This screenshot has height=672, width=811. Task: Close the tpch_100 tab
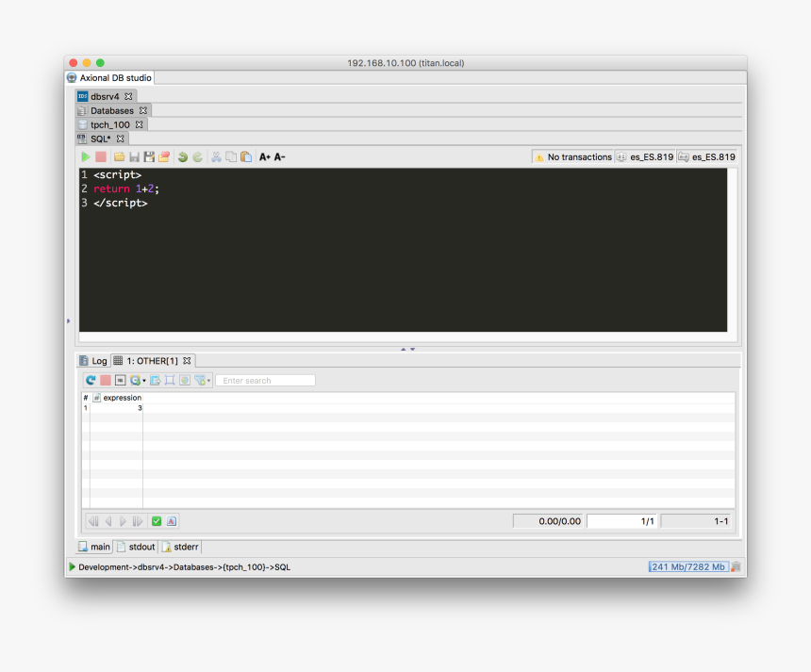[140, 124]
